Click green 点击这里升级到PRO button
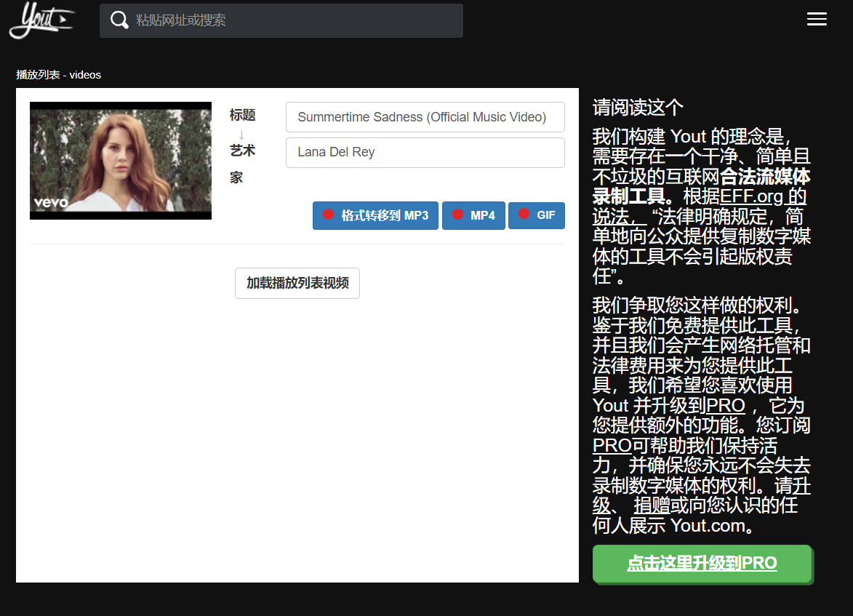853x616 pixels. coord(702,563)
